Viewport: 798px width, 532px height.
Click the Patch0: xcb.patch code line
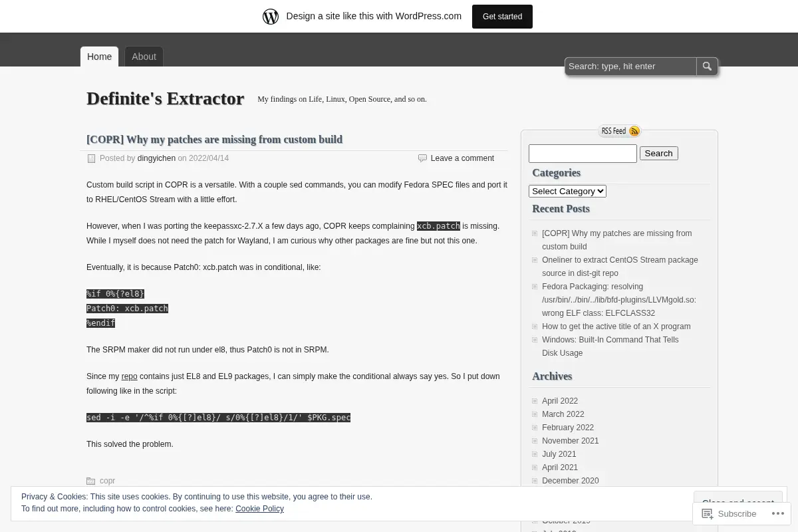(x=127, y=309)
